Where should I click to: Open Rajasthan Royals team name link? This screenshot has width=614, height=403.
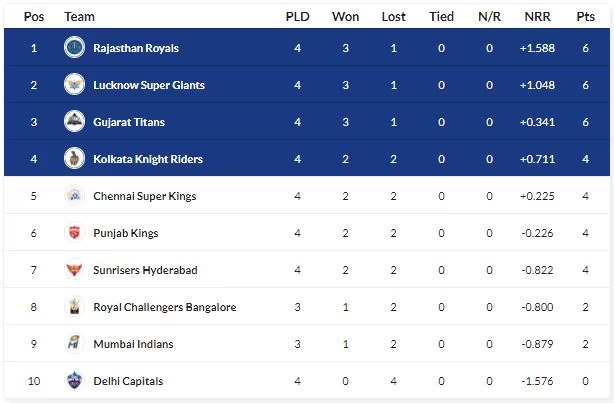click(x=136, y=48)
